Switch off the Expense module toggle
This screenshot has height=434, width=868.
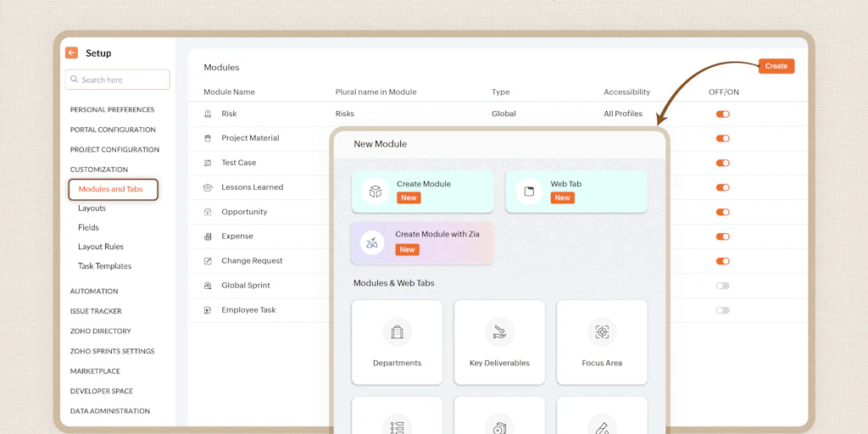tap(722, 236)
